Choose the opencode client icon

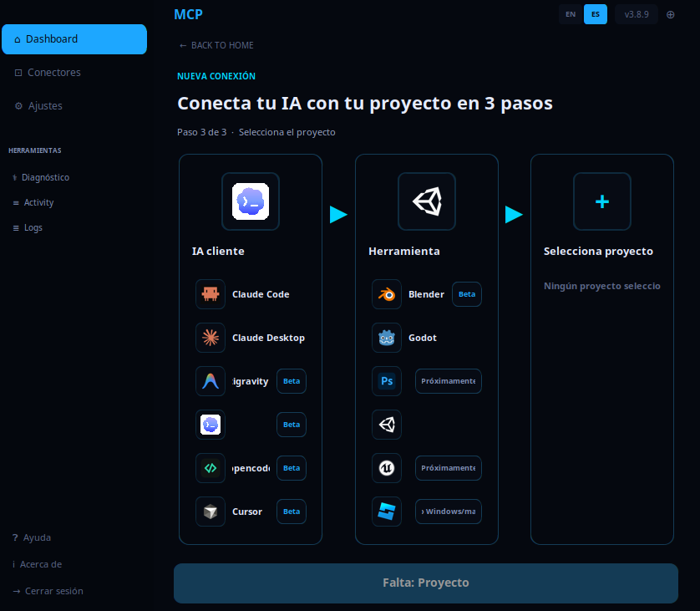[x=211, y=468]
